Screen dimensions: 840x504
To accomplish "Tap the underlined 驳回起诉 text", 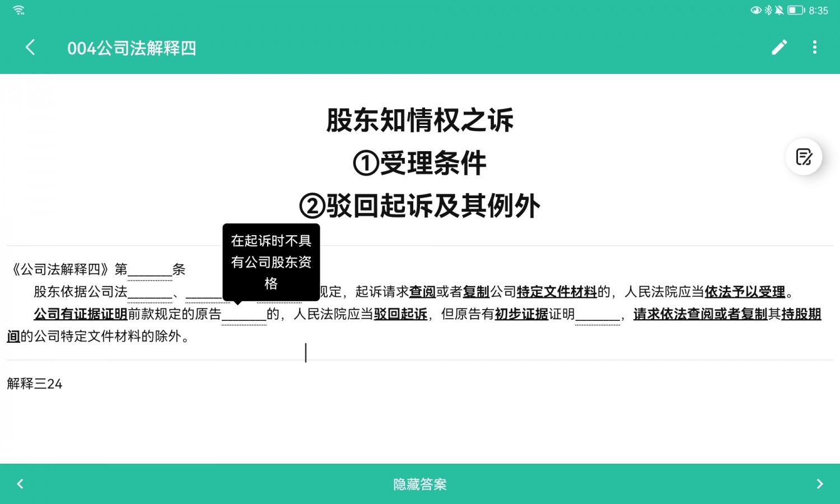I will coord(400,314).
